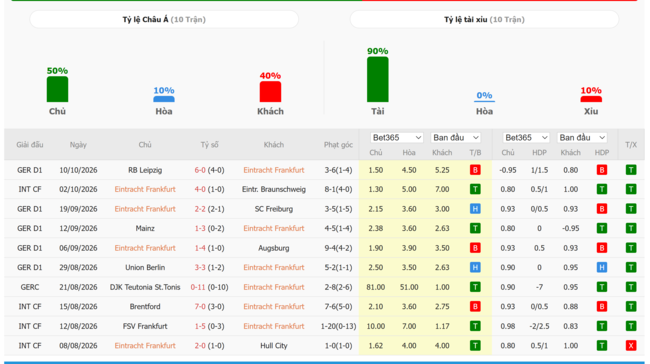Open Eintracht Frankfurt link in 12/09/2026 row
This screenshot has height=364, width=650.
coord(274,228)
